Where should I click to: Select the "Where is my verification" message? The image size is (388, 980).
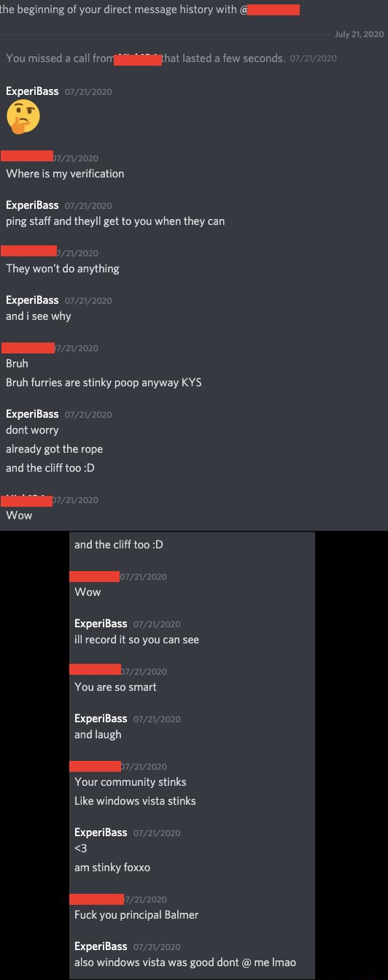pos(65,174)
